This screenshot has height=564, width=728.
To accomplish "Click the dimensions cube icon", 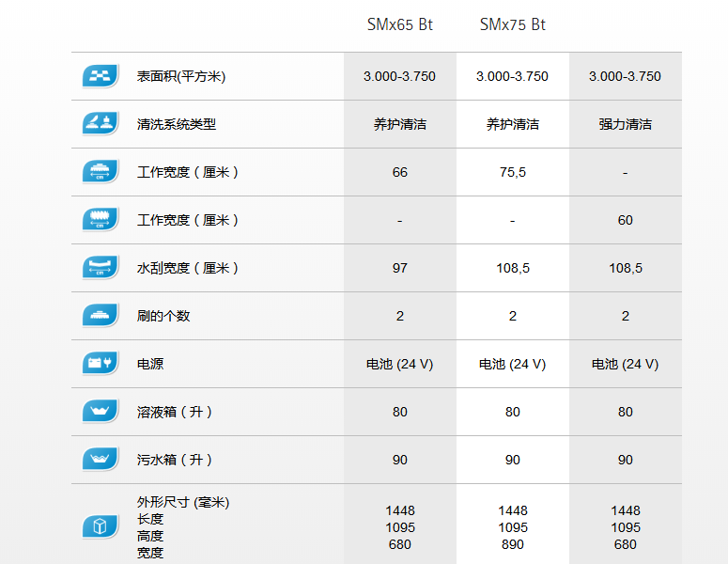I will click(x=101, y=526).
